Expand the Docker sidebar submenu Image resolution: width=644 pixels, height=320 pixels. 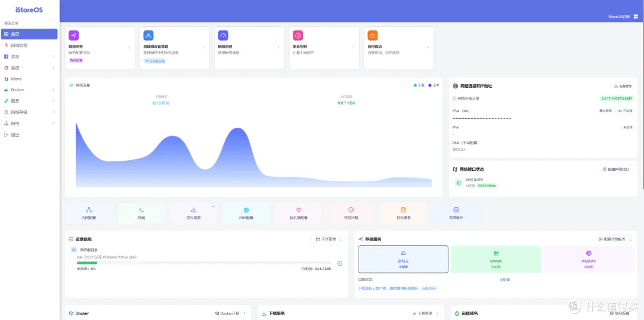(29, 90)
